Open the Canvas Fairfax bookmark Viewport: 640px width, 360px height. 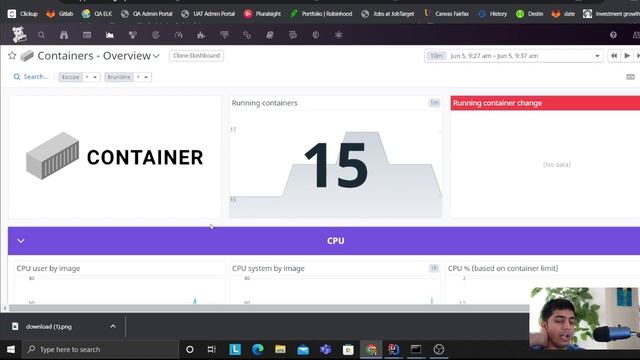[446, 13]
